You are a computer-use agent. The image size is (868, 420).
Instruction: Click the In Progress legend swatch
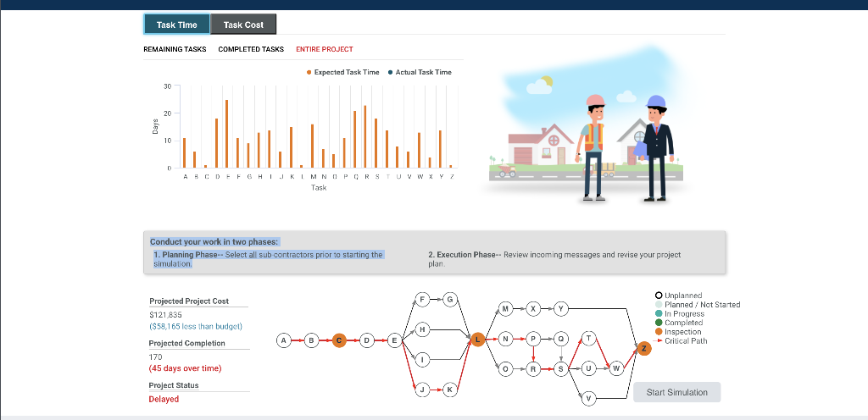click(x=659, y=314)
